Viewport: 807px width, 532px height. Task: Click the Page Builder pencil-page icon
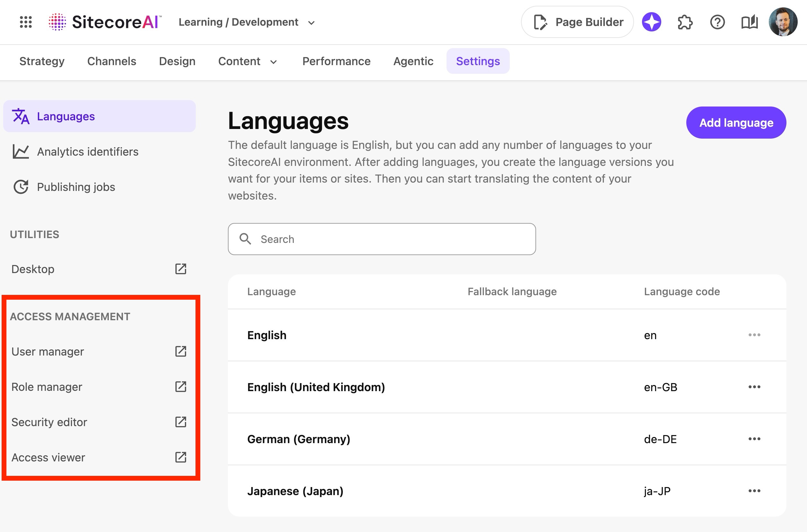pyautogui.click(x=540, y=22)
